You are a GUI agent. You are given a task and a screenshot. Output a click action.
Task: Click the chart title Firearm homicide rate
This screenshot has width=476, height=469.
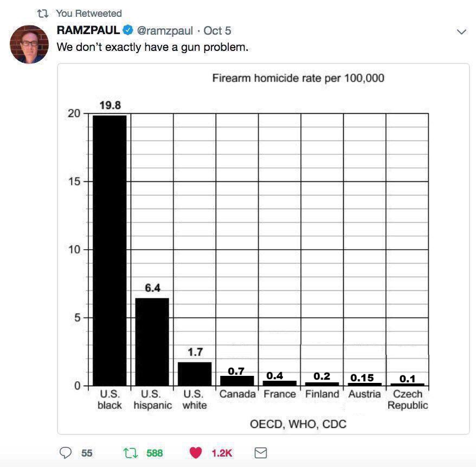coord(298,78)
